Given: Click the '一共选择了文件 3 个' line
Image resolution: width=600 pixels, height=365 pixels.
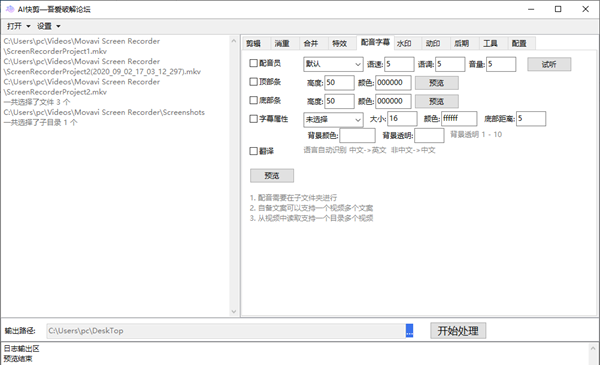Looking at the screenshot, I should (x=37, y=102).
